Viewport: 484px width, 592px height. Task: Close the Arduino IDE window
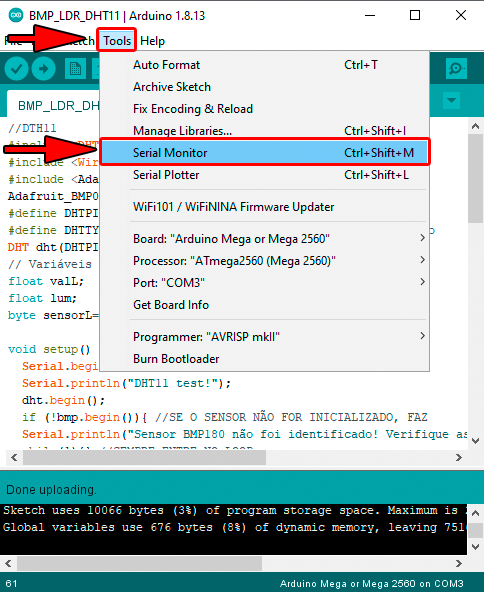click(461, 15)
